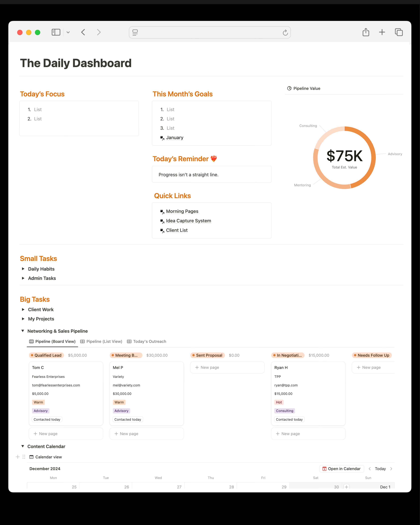The image size is (420, 525).
Task: Click the January page link icon
Action: tap(162, 138)
